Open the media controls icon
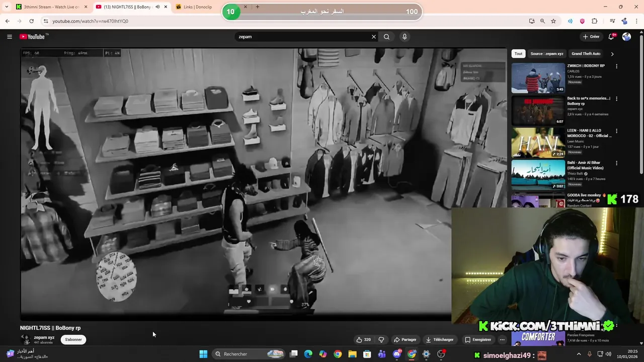Screen dimensions: 644x362 (x=612, y=21)
